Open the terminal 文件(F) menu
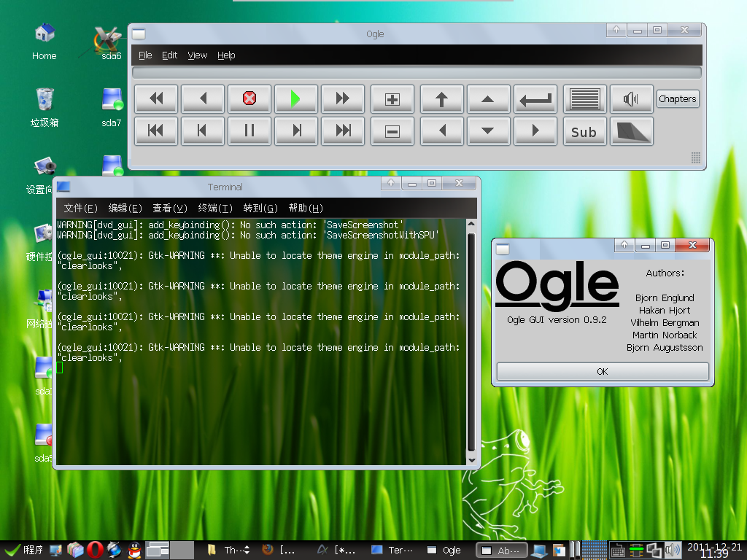747x560 pixels. tap(80, 208)
